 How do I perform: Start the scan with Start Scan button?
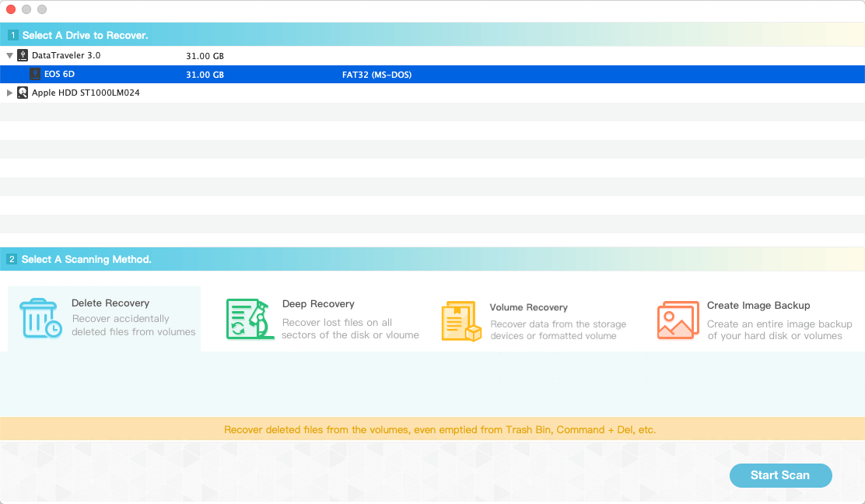[780, 475]
